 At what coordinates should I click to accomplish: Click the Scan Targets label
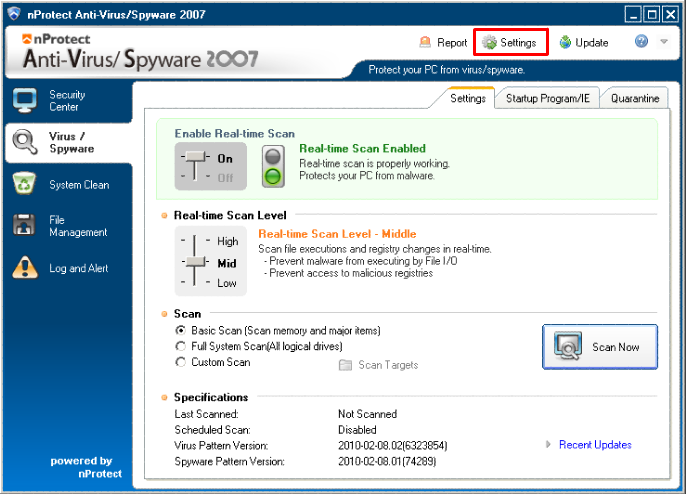[388, 365]
